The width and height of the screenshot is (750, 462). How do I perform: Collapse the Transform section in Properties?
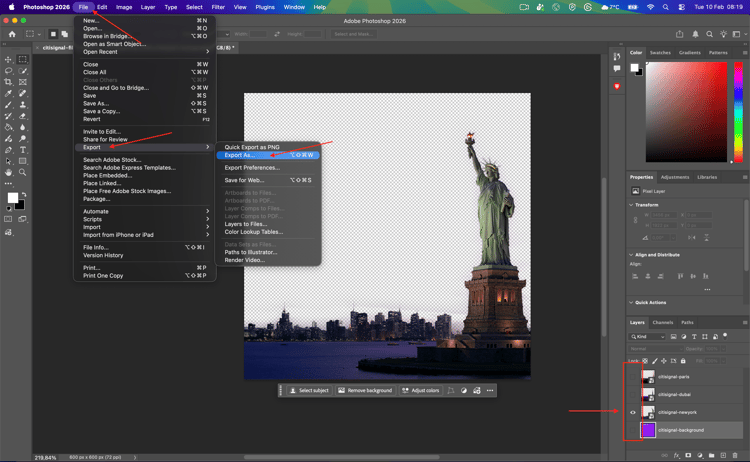pyautogui.click(x=632, y=204)
